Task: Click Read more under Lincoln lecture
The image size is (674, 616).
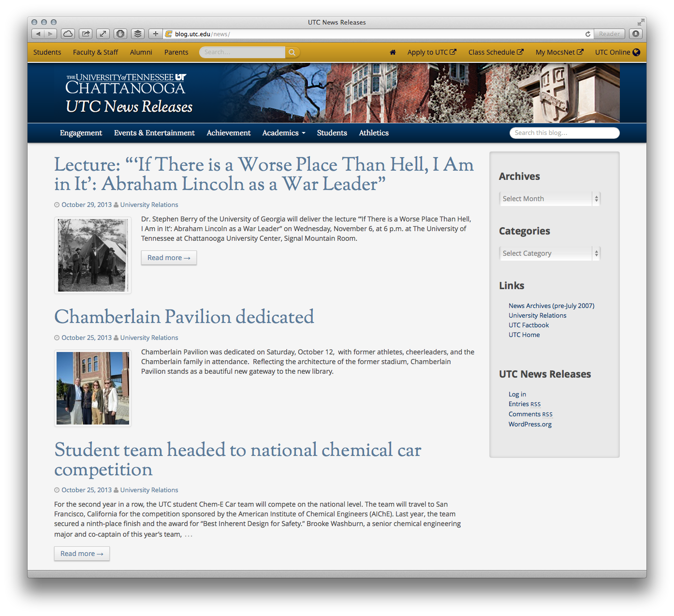Action: [x=169, y=258]
